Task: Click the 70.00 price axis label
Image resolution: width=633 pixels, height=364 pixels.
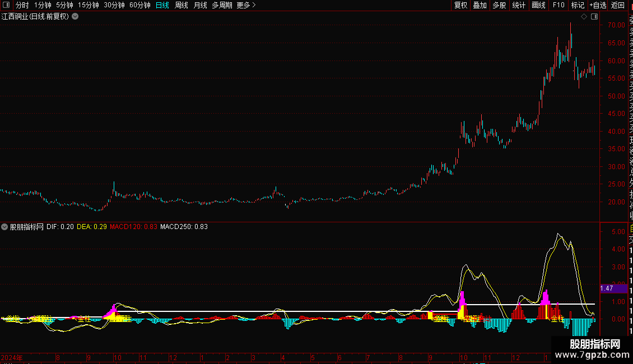Action: 616,25
